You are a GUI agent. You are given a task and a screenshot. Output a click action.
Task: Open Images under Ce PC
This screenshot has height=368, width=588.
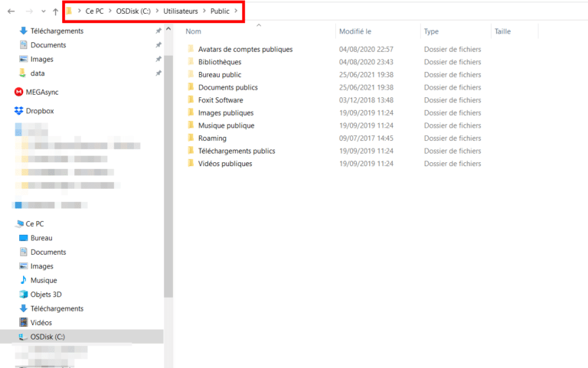click(42, 266)
